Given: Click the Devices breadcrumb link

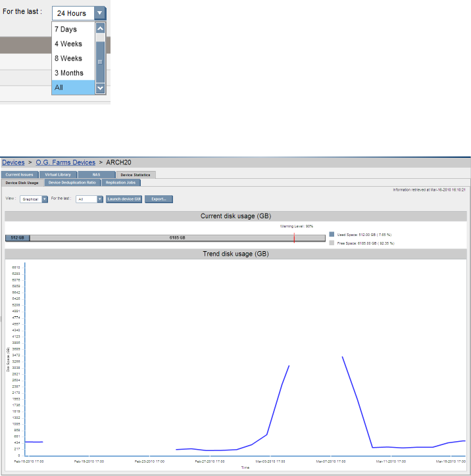Looking at the screenshot, I should tap(13, 162).
